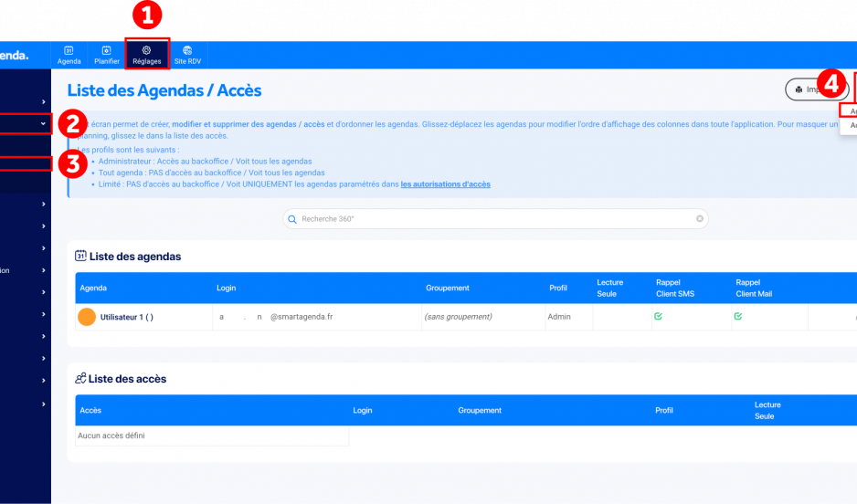
Task: Click the magnifier icon in search bar
Action: click(292, 219)
